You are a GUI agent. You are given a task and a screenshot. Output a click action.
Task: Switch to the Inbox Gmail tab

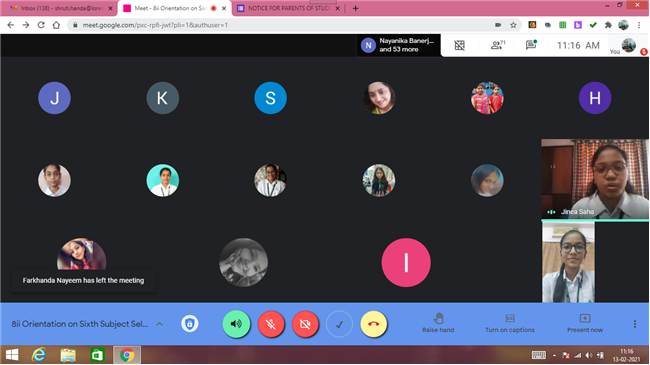coord(60,8)
